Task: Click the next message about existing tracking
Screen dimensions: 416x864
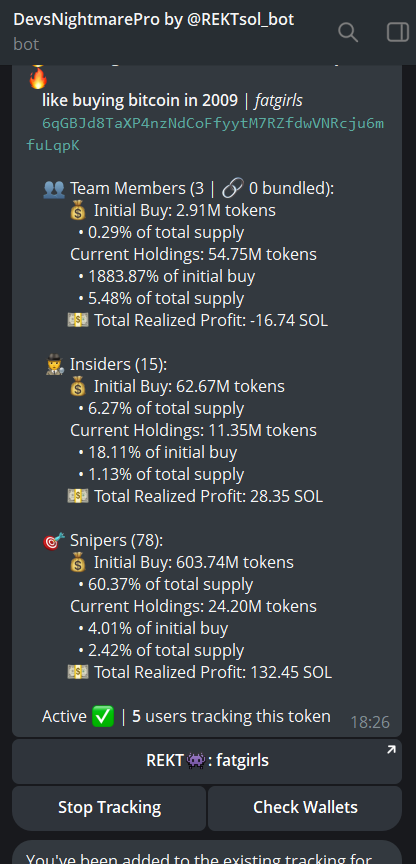Action: pos(207,852)
